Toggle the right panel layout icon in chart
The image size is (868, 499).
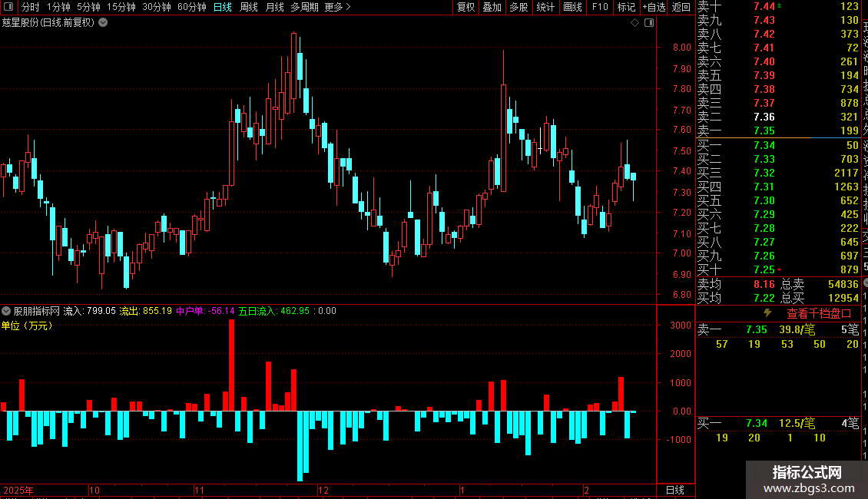click(x=649, y=23)
